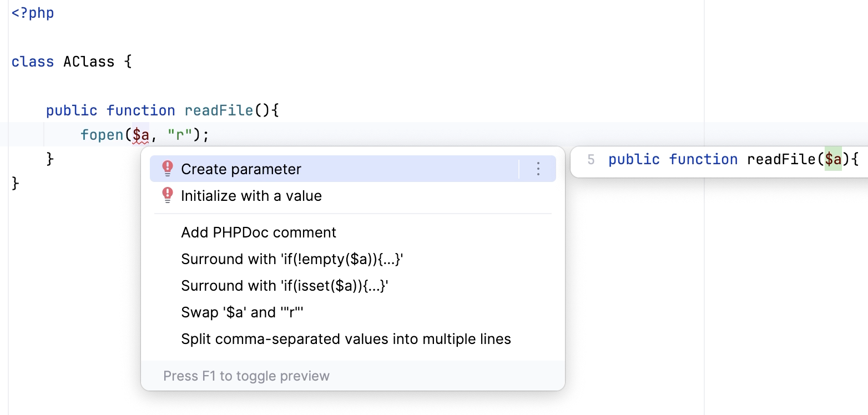Click the fopen function name
868x415 pixels.
click(103, 135)
